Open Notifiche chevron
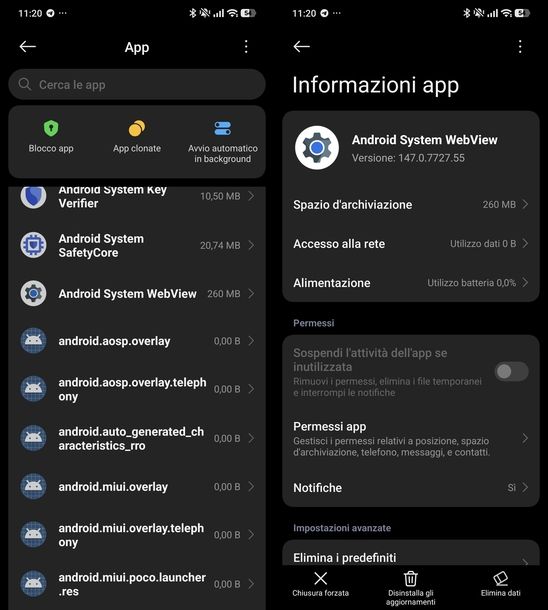This screenshot has width=548, height=610. point(525,487)
